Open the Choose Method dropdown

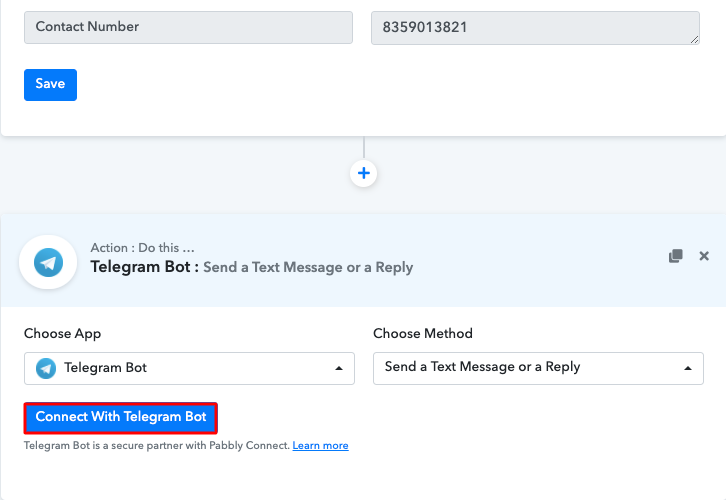(x=538, y=368)
